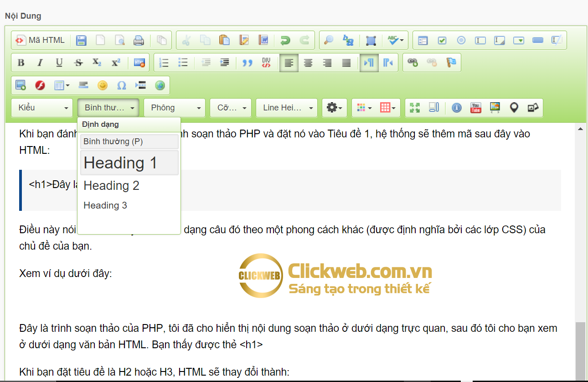Open the gear settings dropdown
The width and height of the screenshot is (588, 382).
(335, 108)
